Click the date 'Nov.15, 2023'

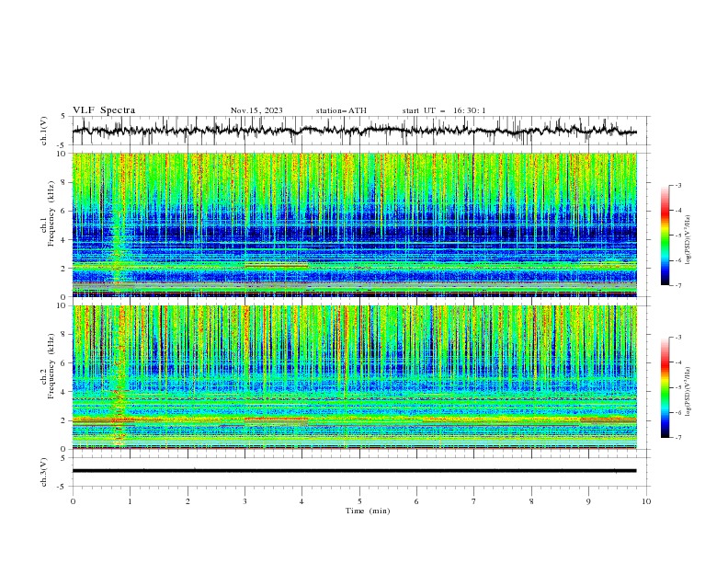point(256,110)
